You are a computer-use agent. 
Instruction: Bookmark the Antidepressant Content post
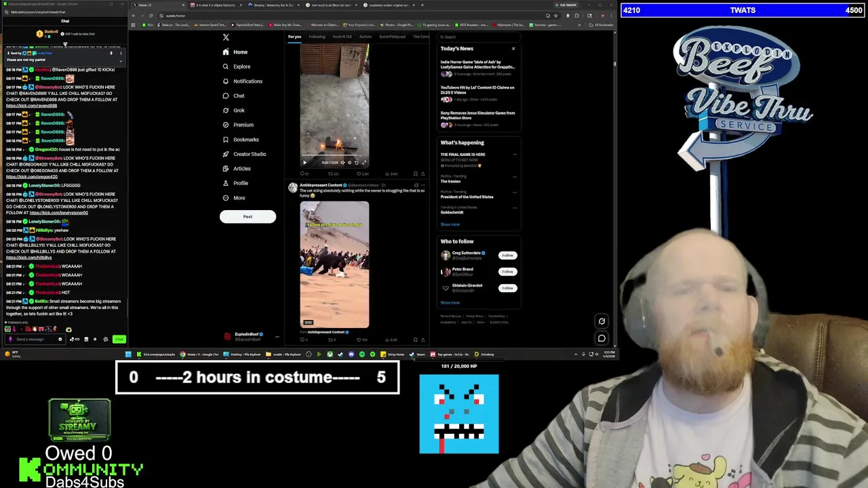415,340
